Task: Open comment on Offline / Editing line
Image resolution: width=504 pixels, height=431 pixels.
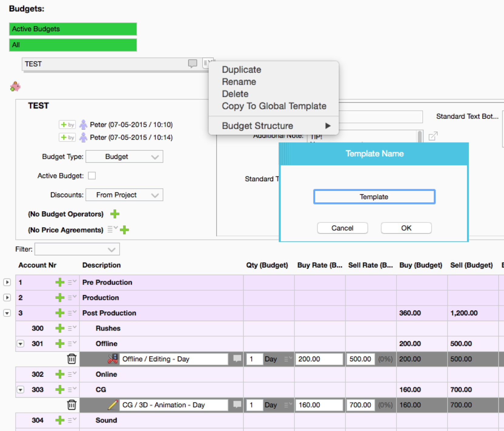Action: coord(237,359)
